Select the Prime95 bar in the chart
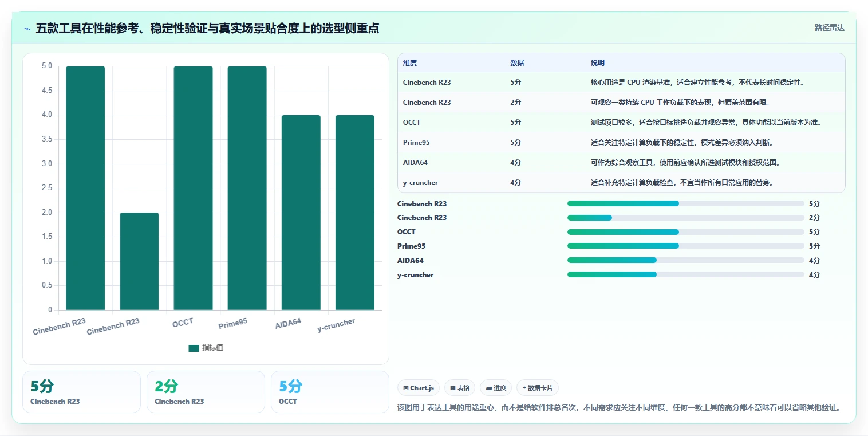Viewport: 868px width, 436px height. tap(247, 188)
